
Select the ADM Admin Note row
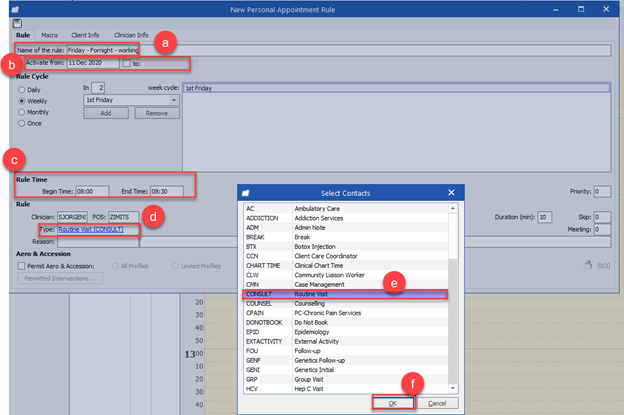[345, 228]
